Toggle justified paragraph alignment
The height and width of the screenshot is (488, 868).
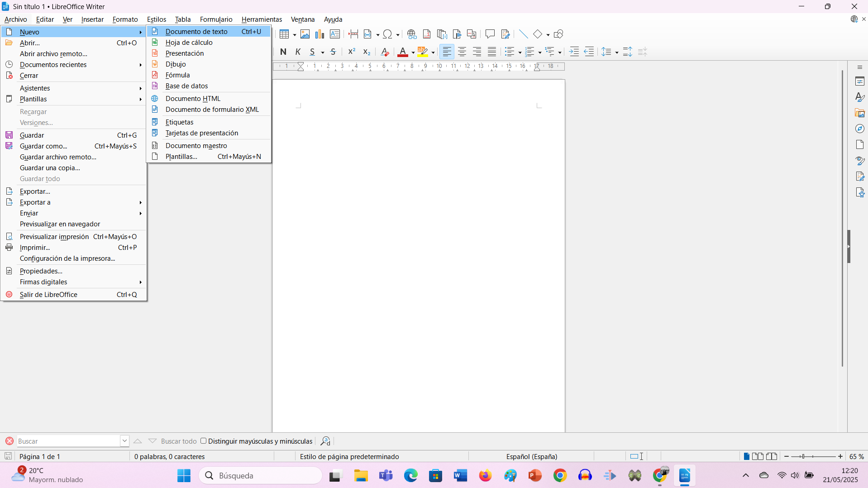pos(492,52)
